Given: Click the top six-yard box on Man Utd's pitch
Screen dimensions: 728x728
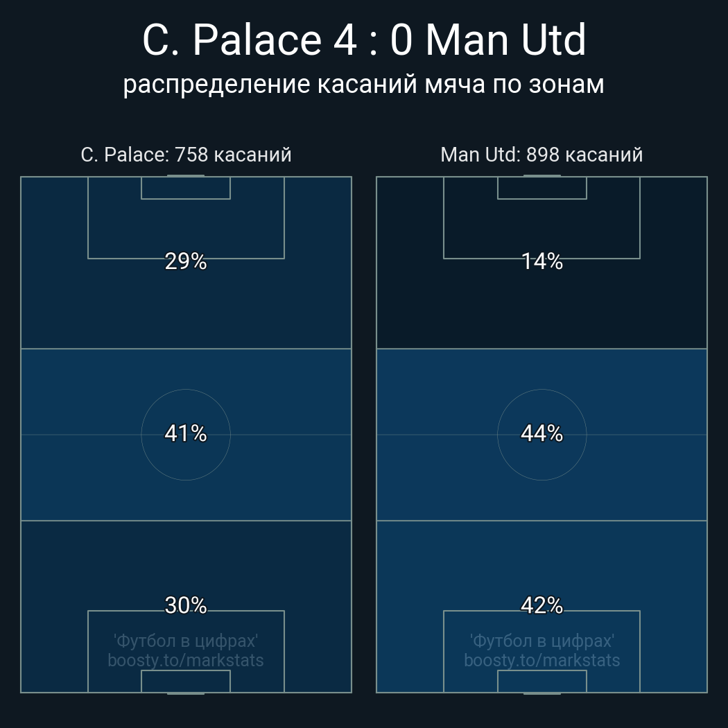Looking at the screenshot, I should click(541, 188).
